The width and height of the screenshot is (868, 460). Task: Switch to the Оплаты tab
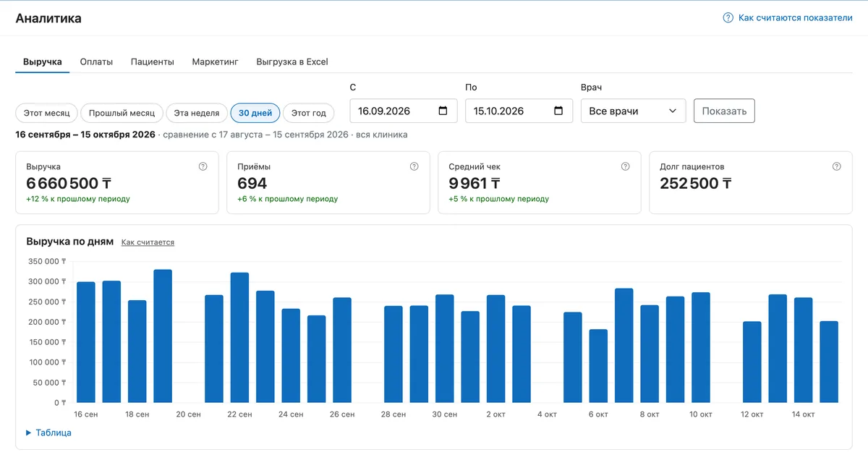[96, 61]
